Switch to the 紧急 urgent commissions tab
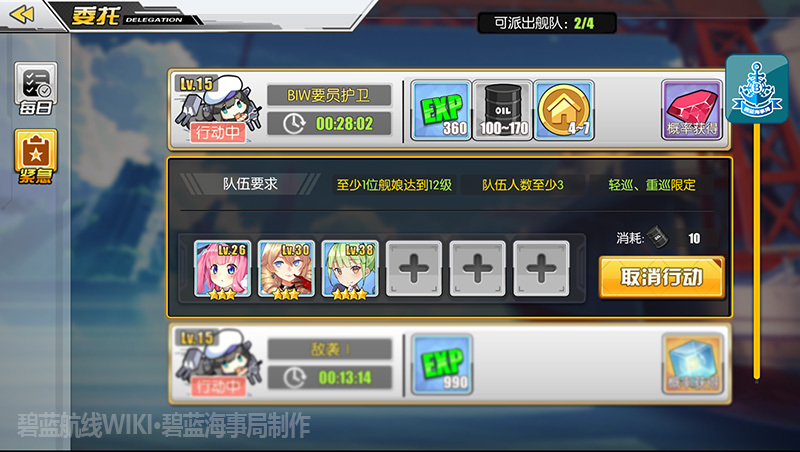This screenshot has height=452, width=800. (x=36, y=157)
